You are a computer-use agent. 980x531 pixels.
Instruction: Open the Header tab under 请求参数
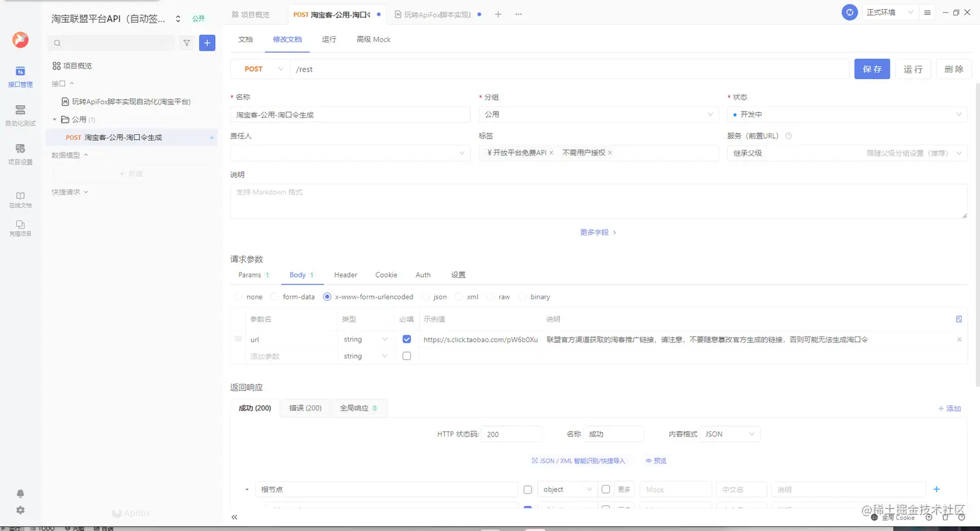[345, 274]
